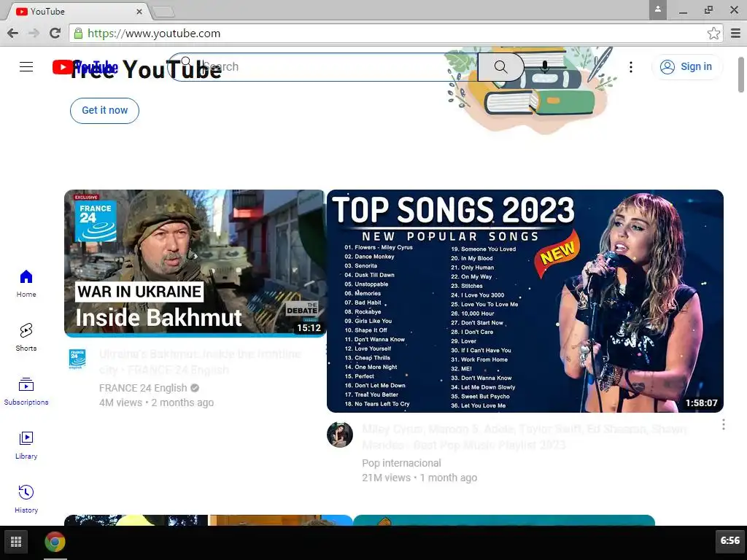Image resolution: width=747 pixels, height=560 pixels.
Task: Open options menu for Top Songs video
Action: 723,425
